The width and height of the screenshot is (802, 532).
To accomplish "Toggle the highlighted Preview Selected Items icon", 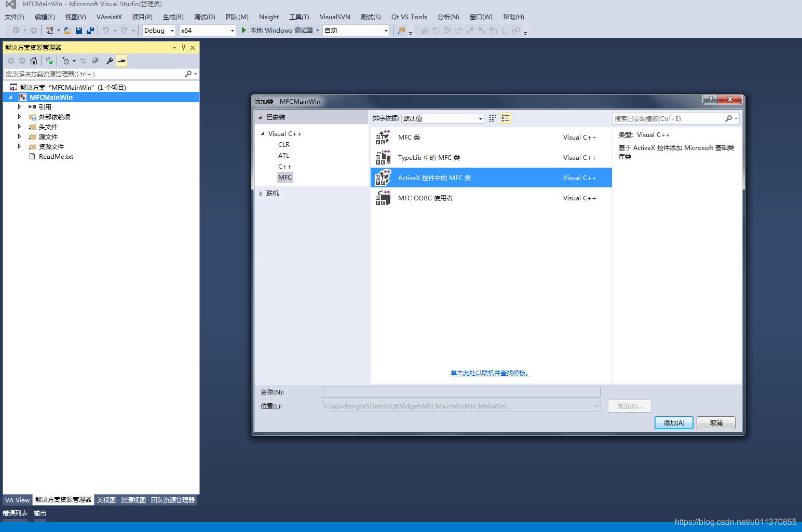I will [121, 61].
